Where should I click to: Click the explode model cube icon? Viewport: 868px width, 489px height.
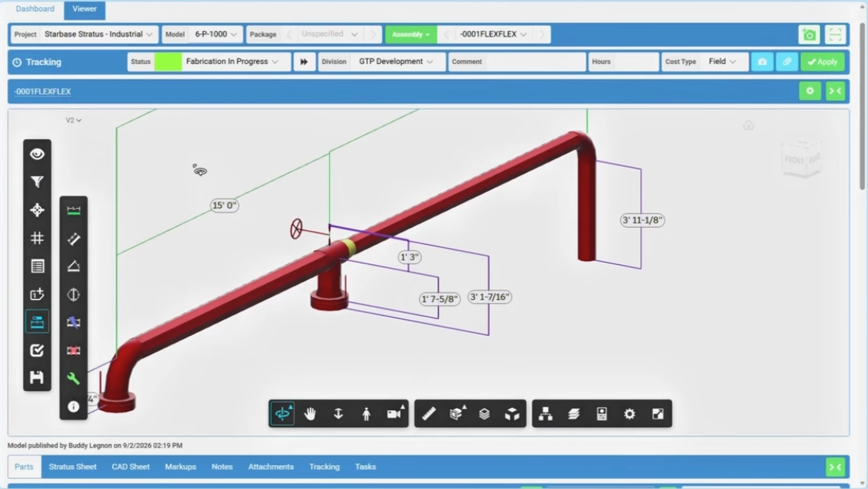[x=512, y=414]
